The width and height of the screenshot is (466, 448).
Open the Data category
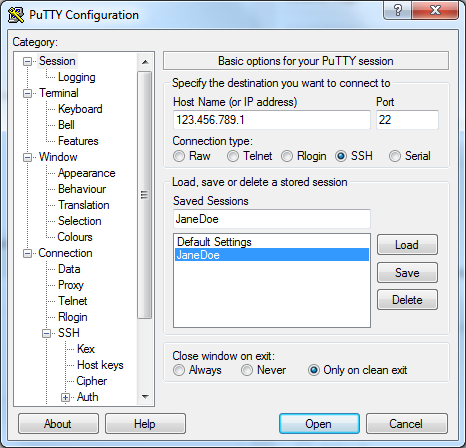[x=69, y=269]
